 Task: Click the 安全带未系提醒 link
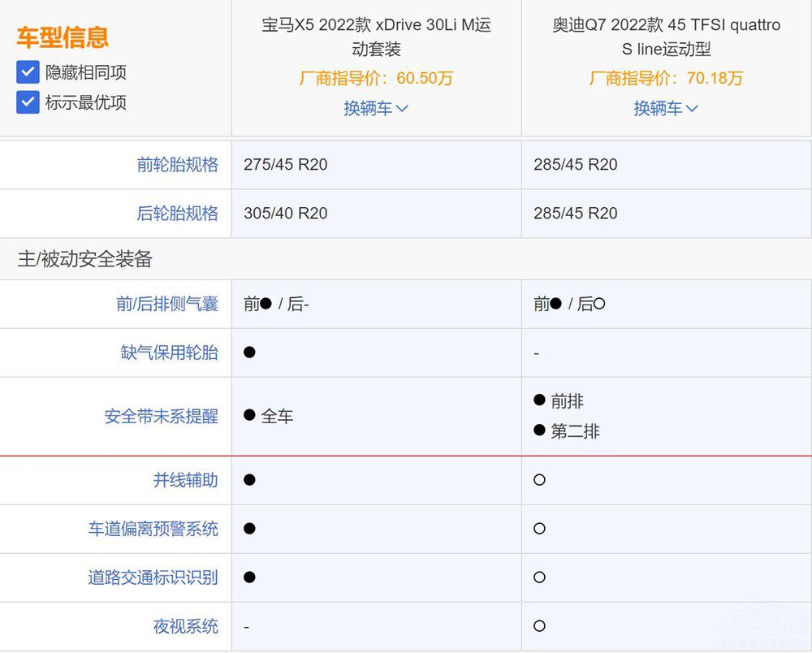click(x=160, y=415)
